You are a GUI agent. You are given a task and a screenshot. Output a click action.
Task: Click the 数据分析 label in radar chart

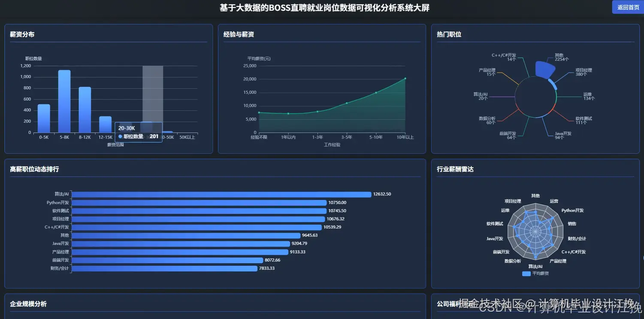(513, 261)
